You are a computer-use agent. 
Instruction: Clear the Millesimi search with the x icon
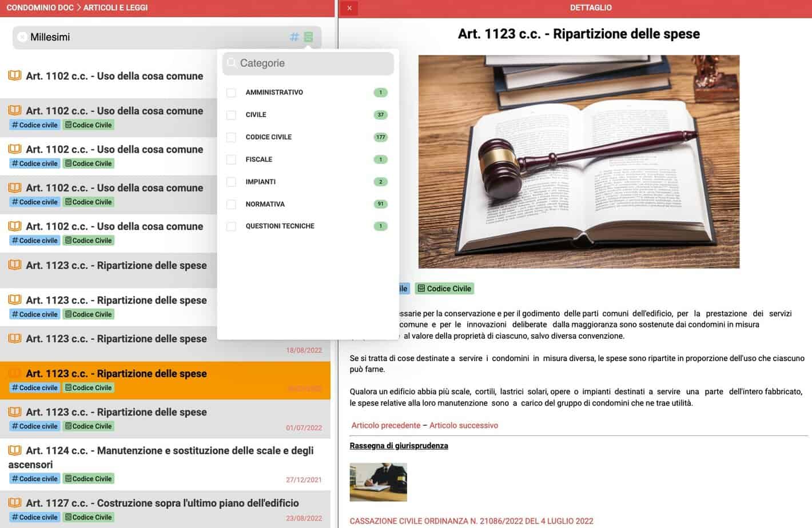pos(22,37)
